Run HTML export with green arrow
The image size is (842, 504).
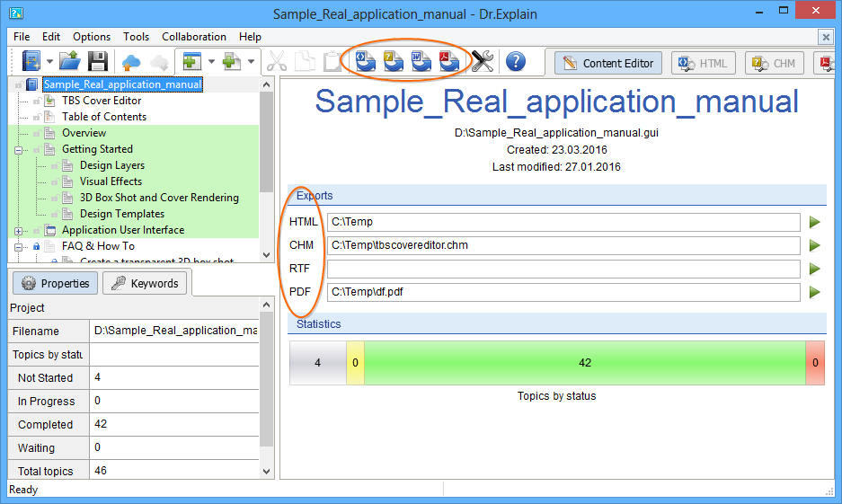coord(815,222)
